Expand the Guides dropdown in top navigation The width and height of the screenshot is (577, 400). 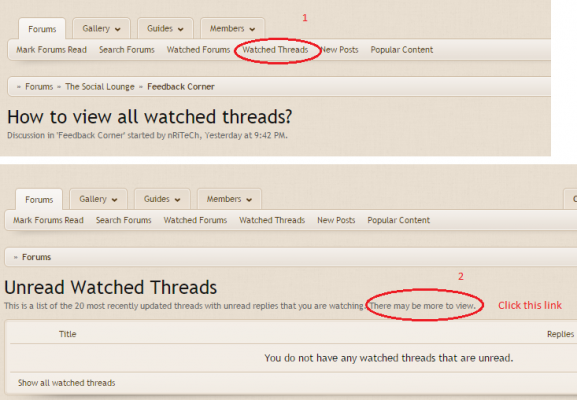pyautogui.click(x=165, y=29)
